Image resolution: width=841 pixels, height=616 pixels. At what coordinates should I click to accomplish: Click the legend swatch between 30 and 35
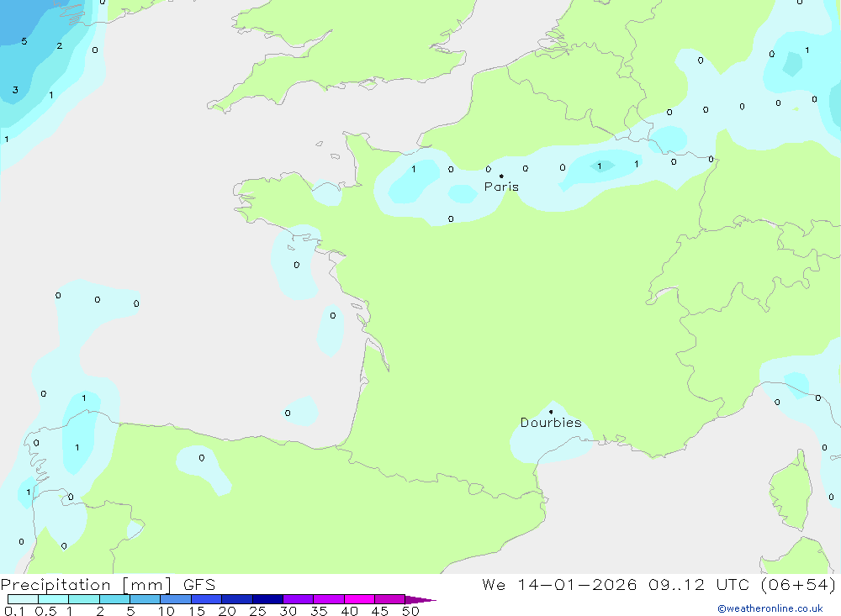click(x=299, y=599)
